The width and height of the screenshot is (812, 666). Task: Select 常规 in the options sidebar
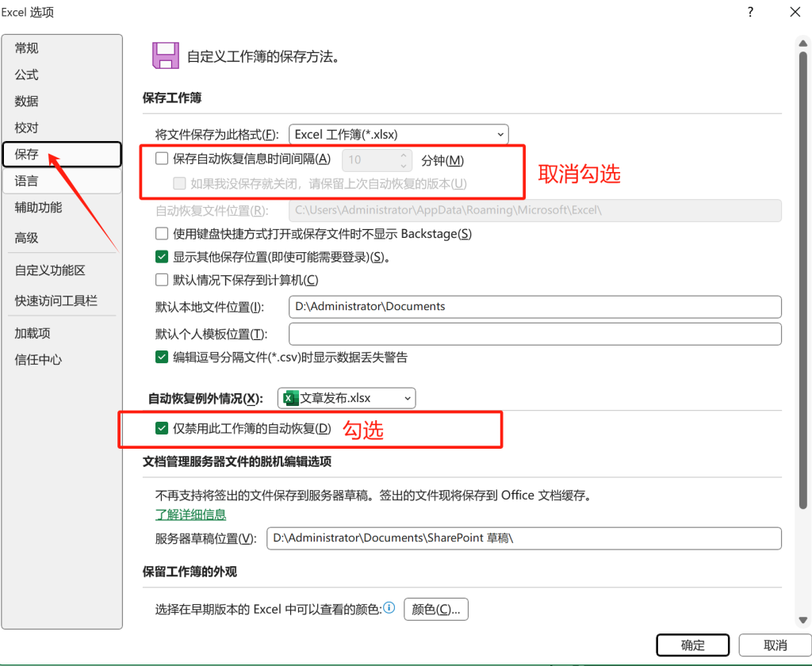(62, 48)
